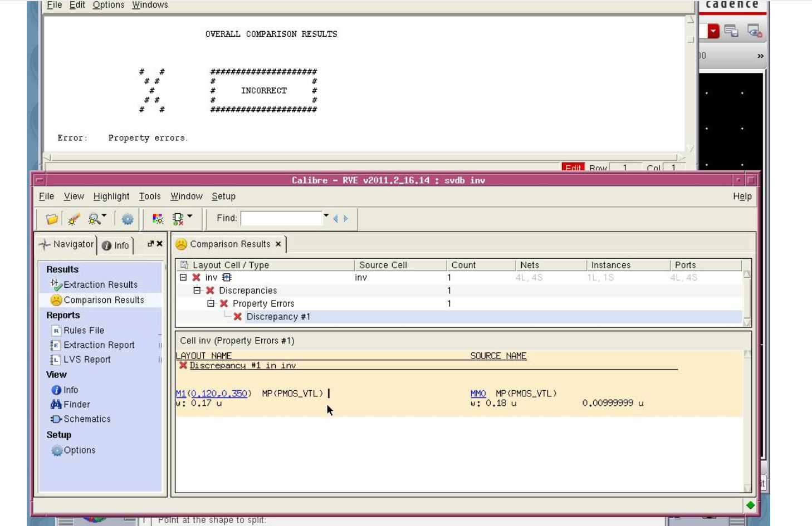Open Edit menu in the report window

pos(77,5)
